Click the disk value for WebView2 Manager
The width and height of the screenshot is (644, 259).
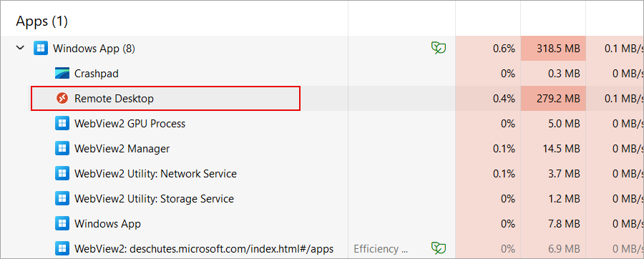point(628,149)
